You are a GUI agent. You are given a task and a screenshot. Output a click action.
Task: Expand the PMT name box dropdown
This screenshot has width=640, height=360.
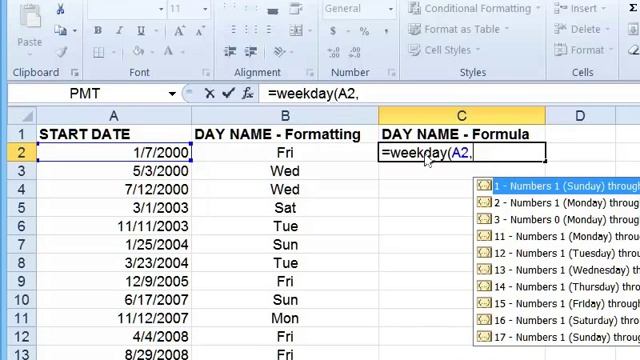172,94
